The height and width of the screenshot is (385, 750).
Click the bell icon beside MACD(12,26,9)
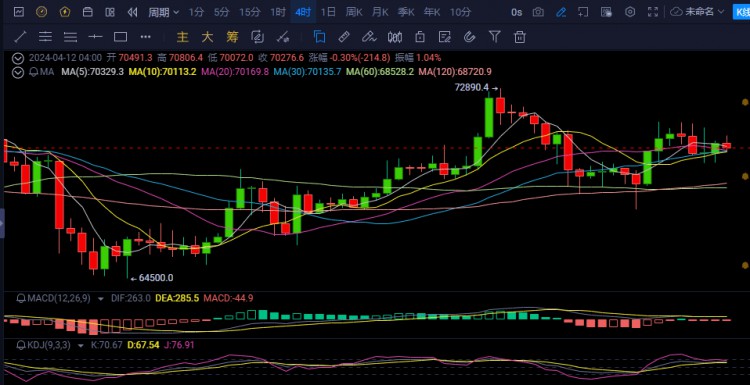[21, 298]
